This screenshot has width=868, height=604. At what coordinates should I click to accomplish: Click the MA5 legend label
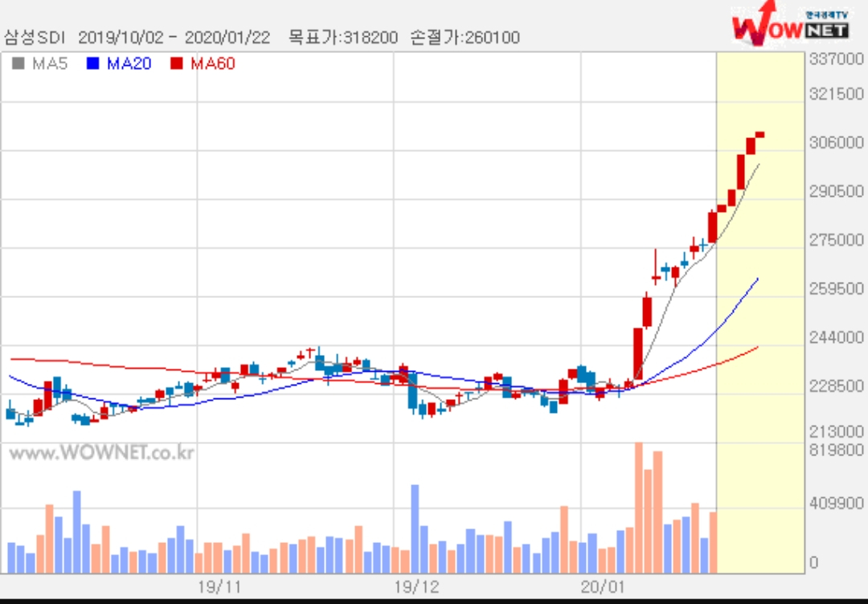(x=50, y=63)
